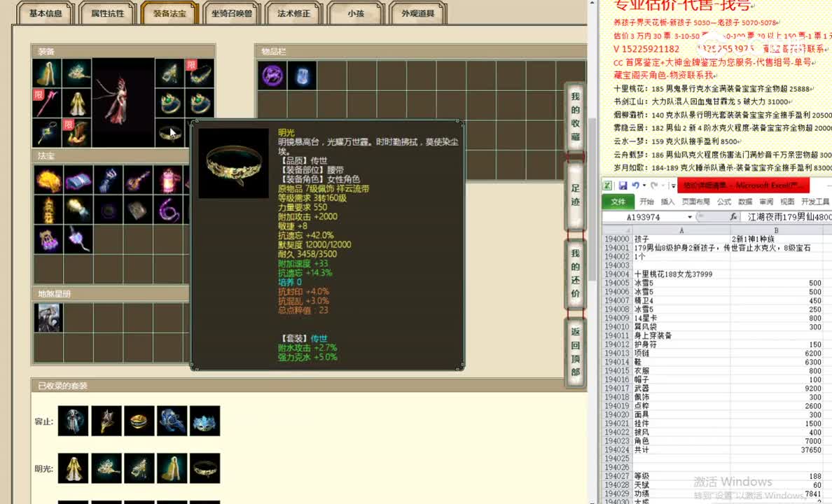
Task: Switch to the 法术修正 tab
Action: click(x=294, y=13)
